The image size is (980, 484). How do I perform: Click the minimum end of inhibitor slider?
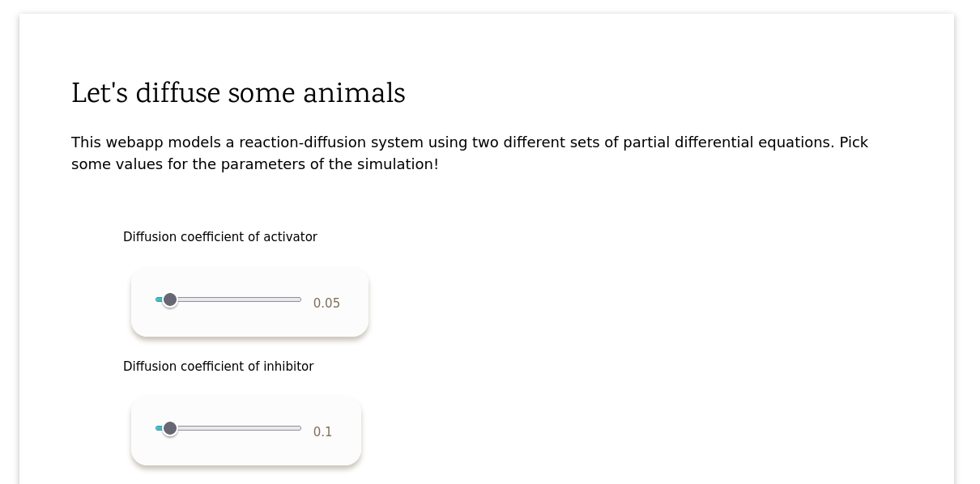(156, 428)
